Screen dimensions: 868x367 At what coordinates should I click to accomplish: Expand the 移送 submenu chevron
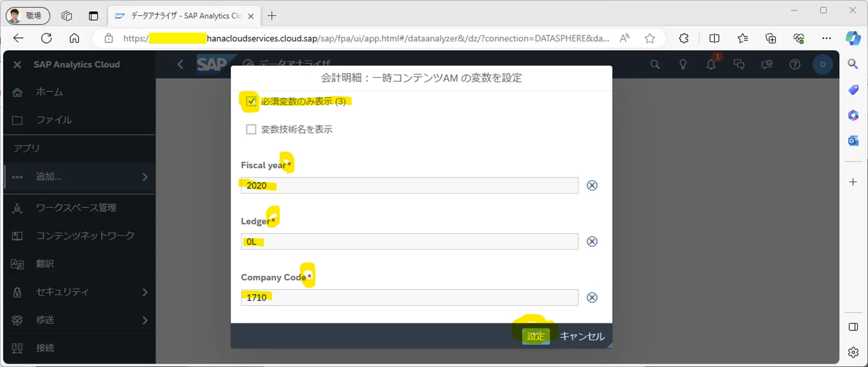pyautogui.click(x=145, y=320)
